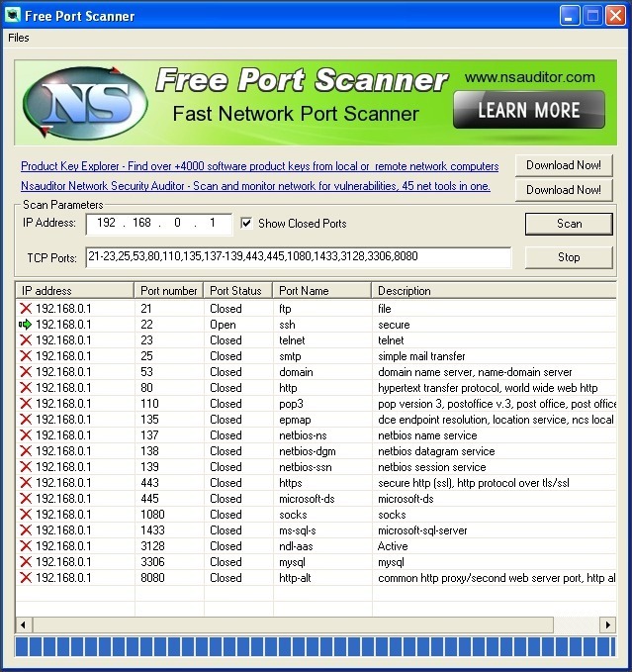Image resolution: width=632 pixels, height=672 pixels.
Task: Select the 'Open' status cell for ssh
Action: click(223, 325)
